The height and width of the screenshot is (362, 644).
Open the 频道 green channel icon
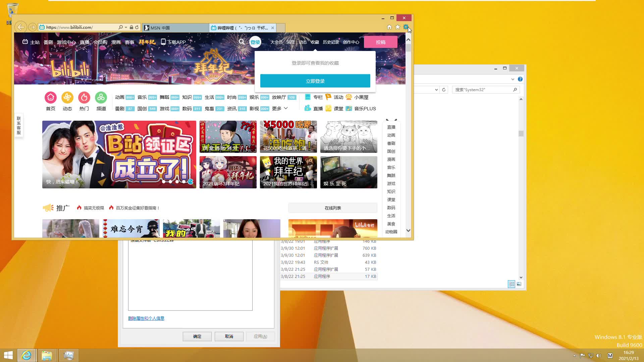[101, 98]
